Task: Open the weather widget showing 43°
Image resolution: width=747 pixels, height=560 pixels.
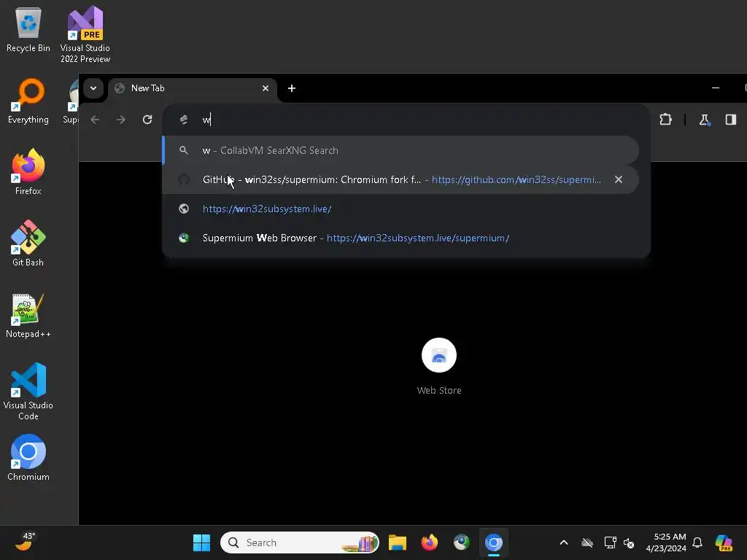Action: (x=25, y=542)
